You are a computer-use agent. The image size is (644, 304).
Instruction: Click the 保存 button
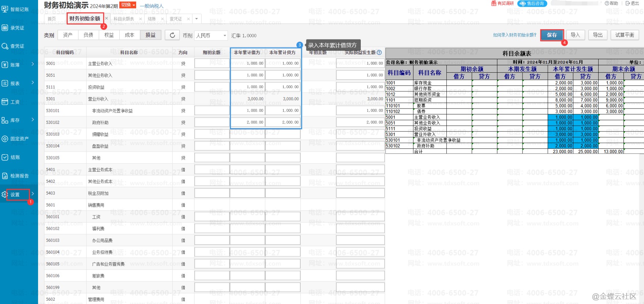pyautogui.click(x=552, y=35)
